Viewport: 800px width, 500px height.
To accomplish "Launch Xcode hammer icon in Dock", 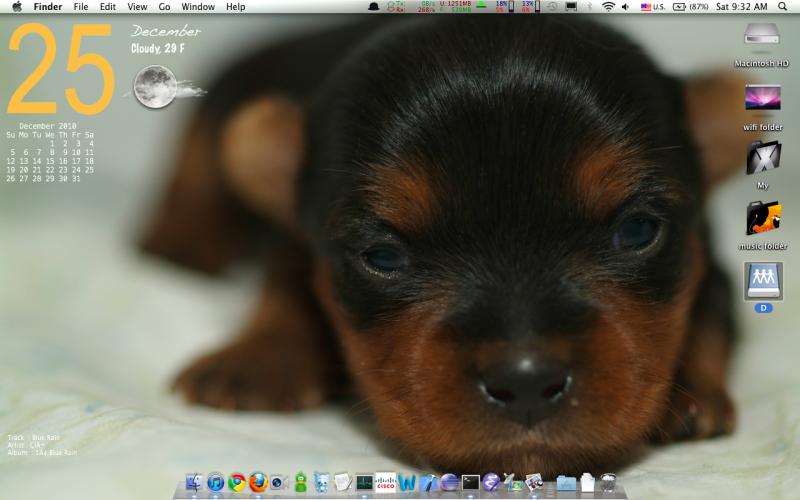I will 428,482.
